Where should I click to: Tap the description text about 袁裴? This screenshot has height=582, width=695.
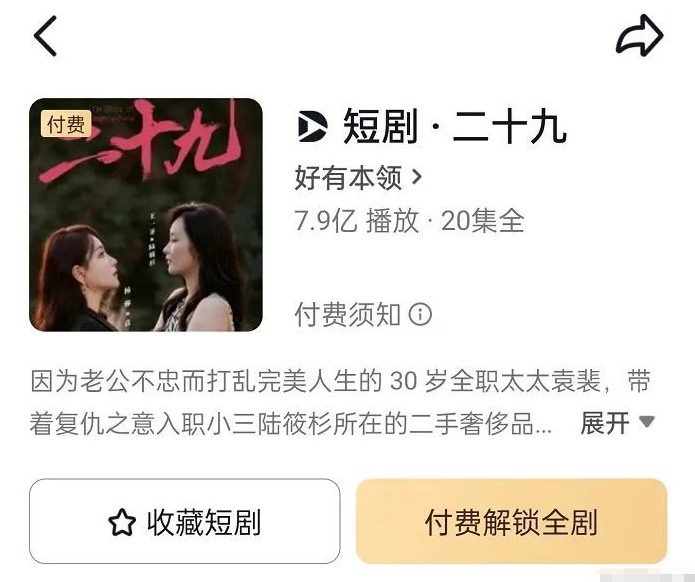tap(341, 402)
